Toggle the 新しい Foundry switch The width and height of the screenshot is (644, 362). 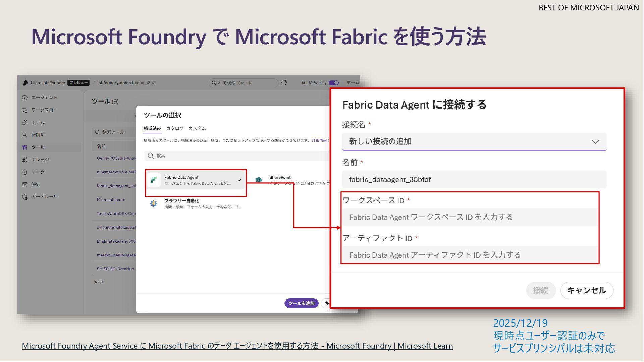coord(334,83)
